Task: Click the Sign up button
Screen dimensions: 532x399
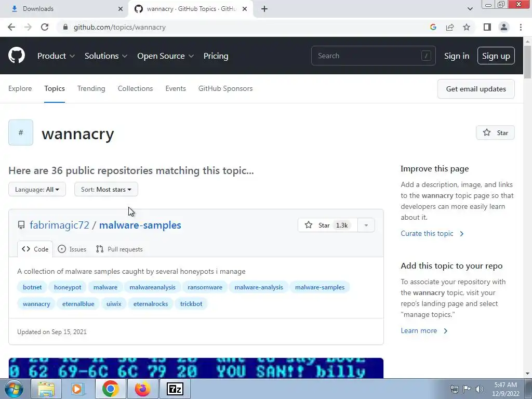Action: pos(496,56)
